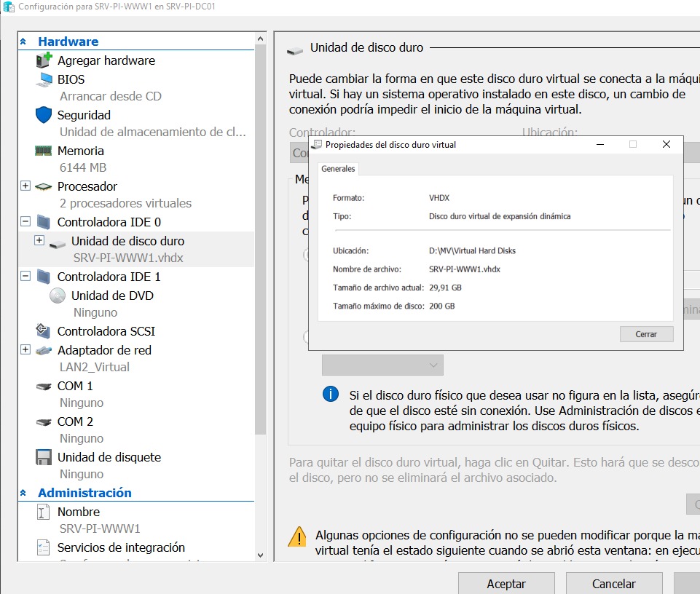Select the BIOS chip icon
The width and height of the screenshot is (700, 594).
click(x=44, y=79)
